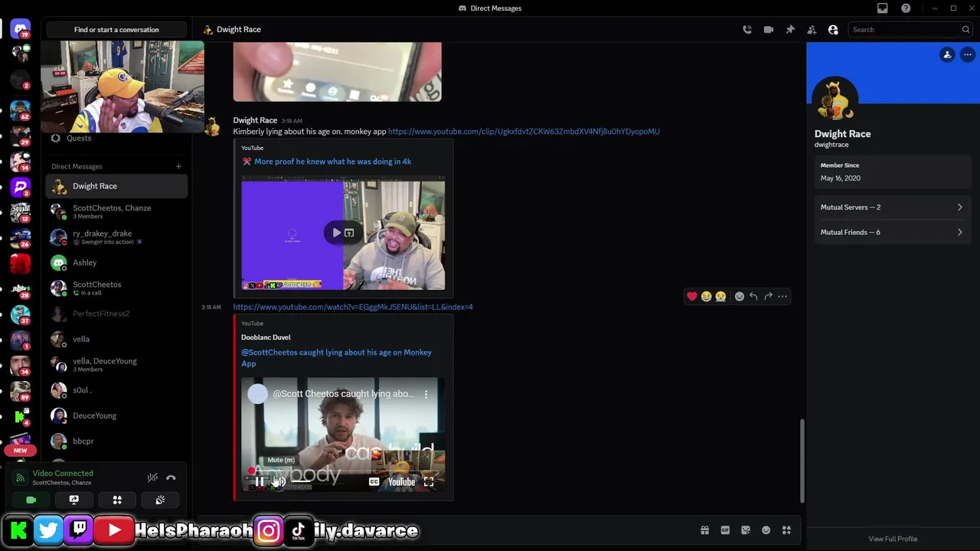Screen dimensions: 980x551
Task: Open the activities button in voice panel
Action: 117,500
